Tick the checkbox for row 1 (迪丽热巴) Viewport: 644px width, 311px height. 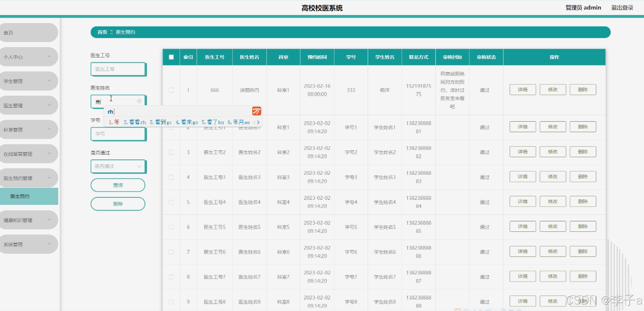point(171,90)
